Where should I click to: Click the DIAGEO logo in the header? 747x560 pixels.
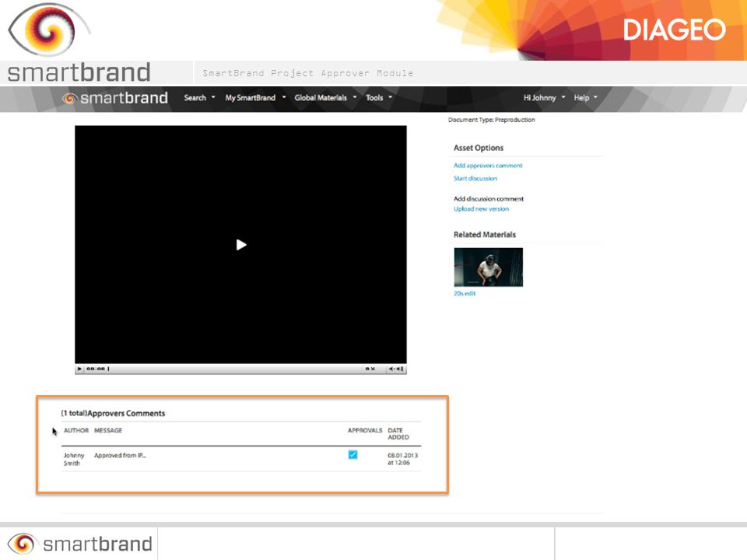(674, 30)
